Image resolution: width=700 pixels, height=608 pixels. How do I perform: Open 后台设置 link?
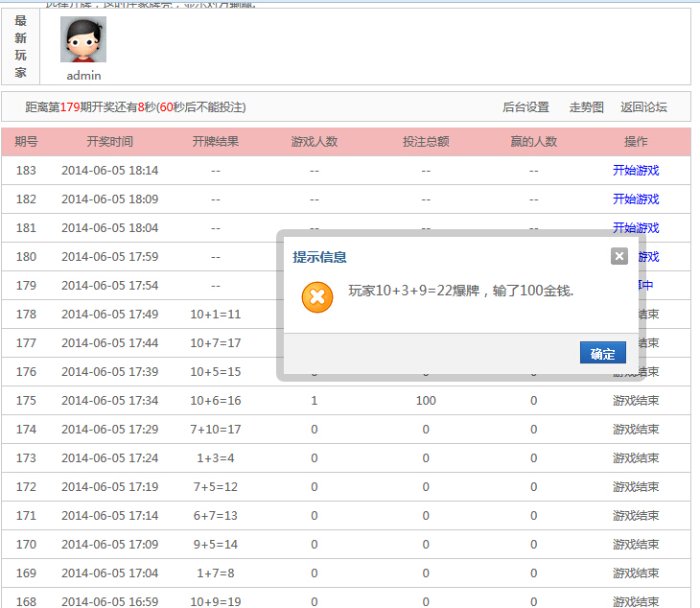click(525, 107)
